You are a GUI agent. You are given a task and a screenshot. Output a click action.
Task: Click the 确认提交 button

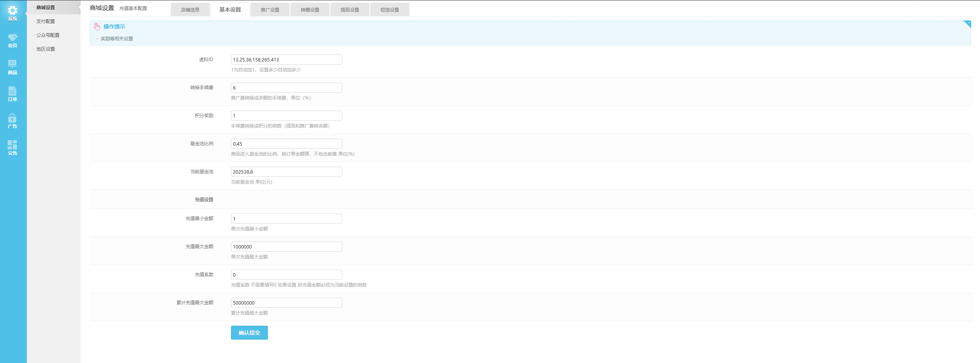(x=249, y=333)
